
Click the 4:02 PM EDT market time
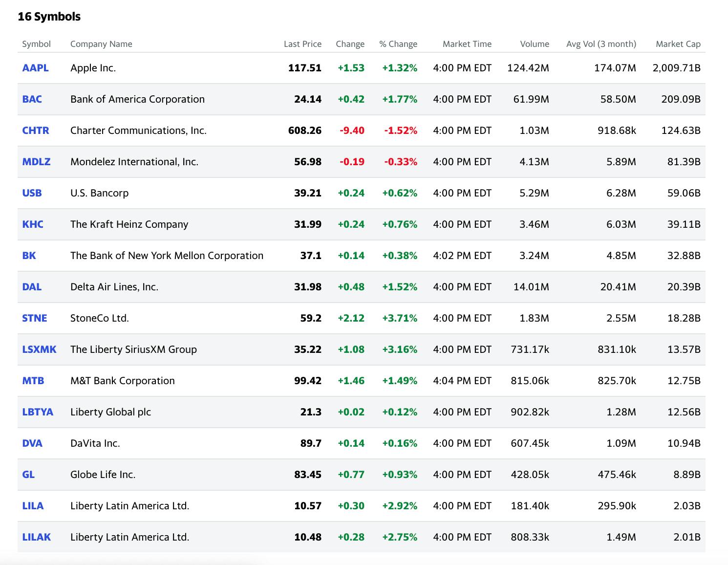click(x=462, y=256)
